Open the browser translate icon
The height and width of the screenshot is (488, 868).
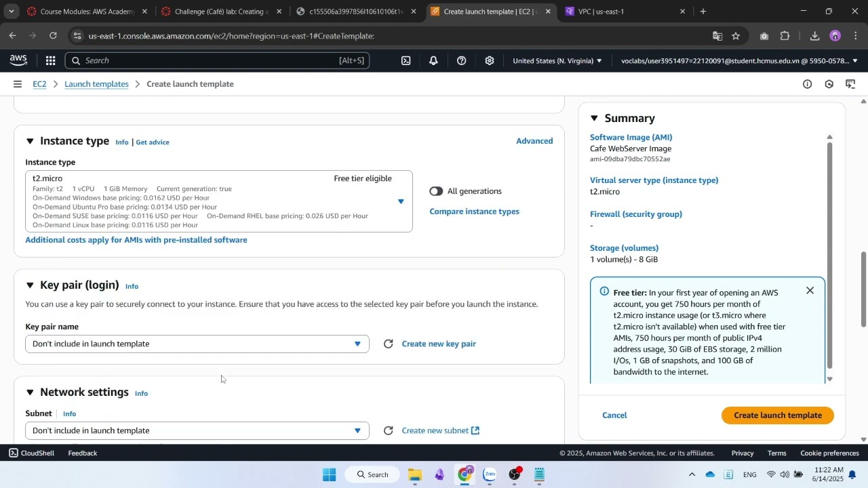pos(717,36)
